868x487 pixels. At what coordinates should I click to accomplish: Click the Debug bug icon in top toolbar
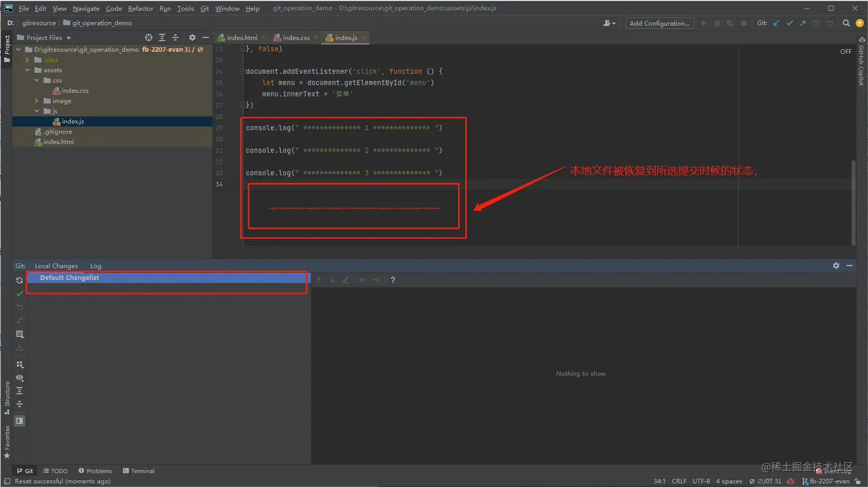tap(717, 23)
